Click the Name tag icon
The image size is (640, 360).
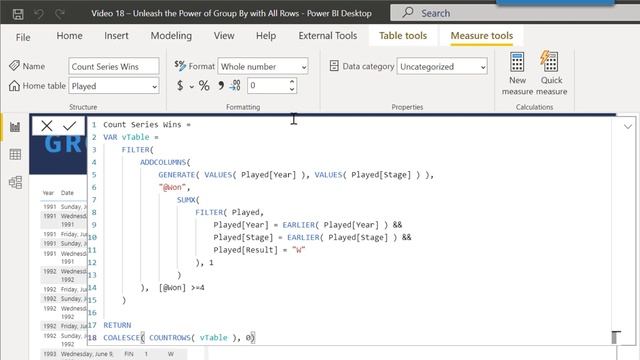click(14, 66)
